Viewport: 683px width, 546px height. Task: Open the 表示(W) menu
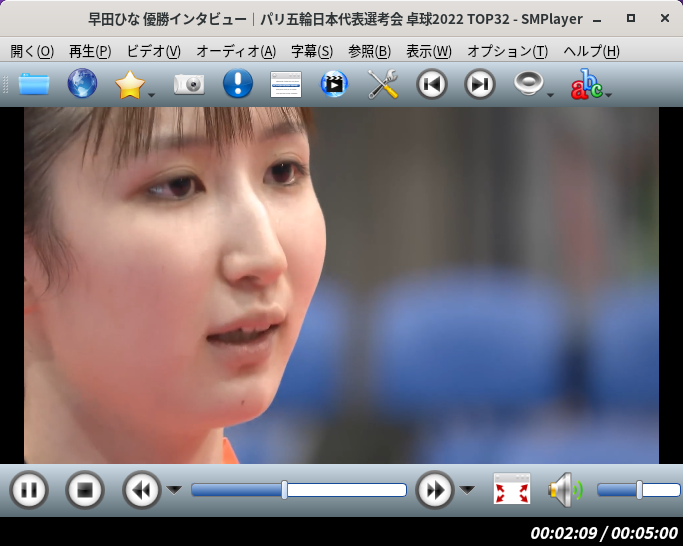429,51
